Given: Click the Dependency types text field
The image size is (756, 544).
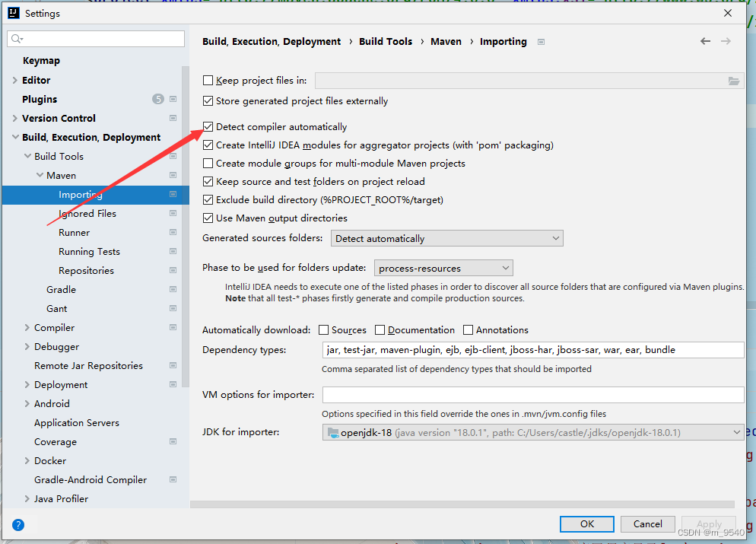Looking at the screenshot, I should (532, 350).
